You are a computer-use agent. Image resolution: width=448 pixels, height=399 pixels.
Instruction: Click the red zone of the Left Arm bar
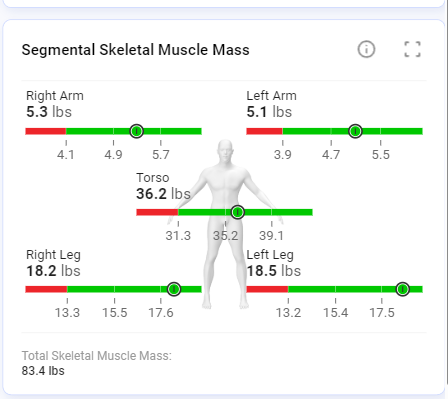pos(264,131)
